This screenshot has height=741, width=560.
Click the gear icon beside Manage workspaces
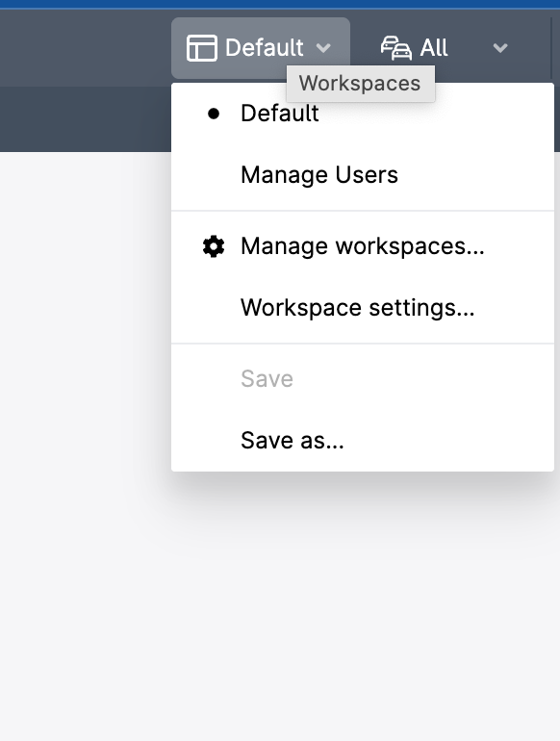tap(214, 246)
